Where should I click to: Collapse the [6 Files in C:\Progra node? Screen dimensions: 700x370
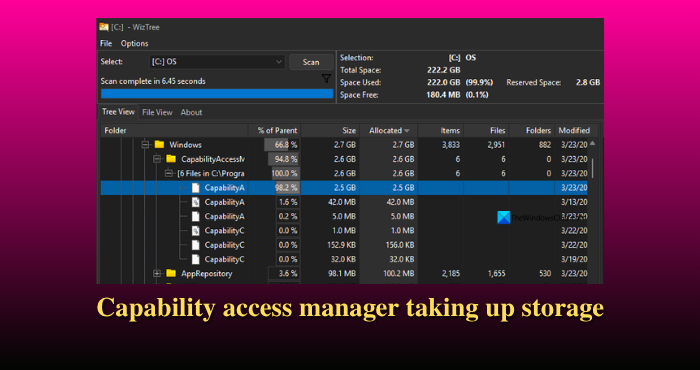coord(169,173)
